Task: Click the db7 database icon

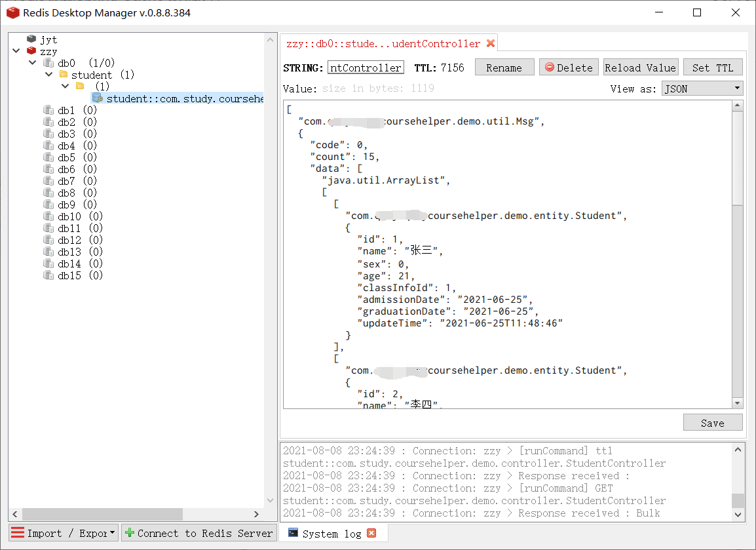Action: click(x=48, y=180)
